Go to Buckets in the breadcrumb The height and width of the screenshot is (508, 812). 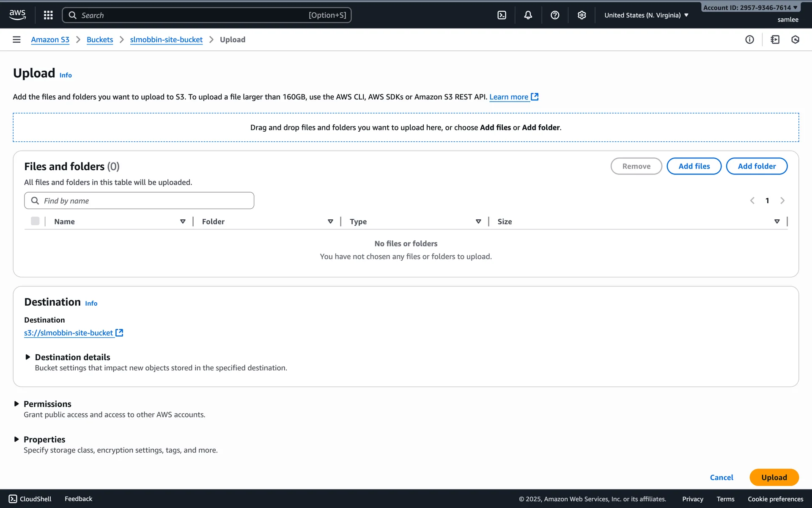pyautogui.click(x=100, y=39)
